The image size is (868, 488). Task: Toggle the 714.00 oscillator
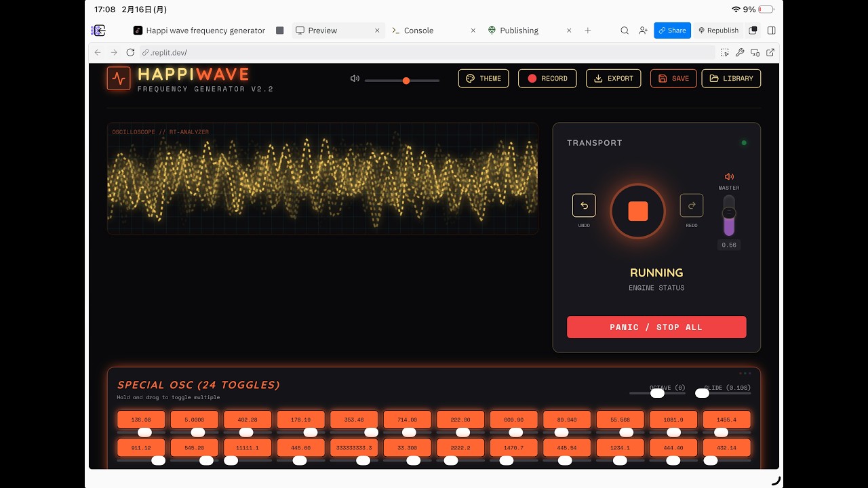coord(408,420)
